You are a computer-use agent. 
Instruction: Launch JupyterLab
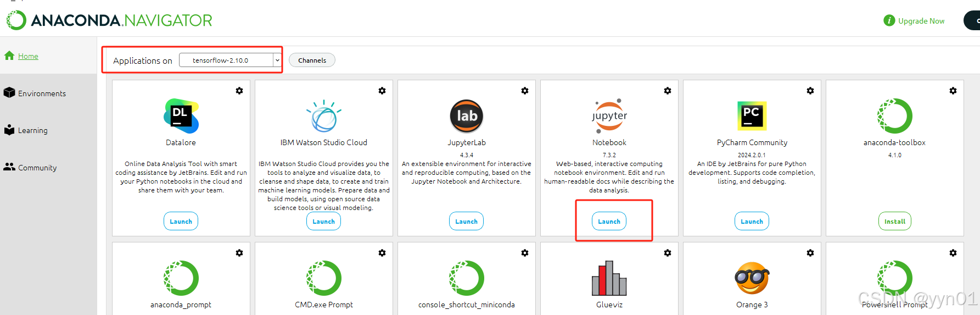pyautogui.click(x=467, y=221)
